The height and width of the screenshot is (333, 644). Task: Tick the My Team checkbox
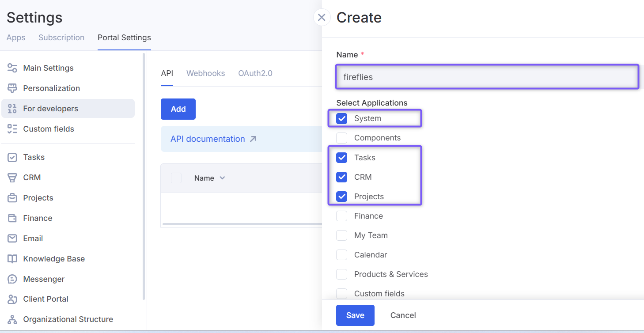coord(342,235)
